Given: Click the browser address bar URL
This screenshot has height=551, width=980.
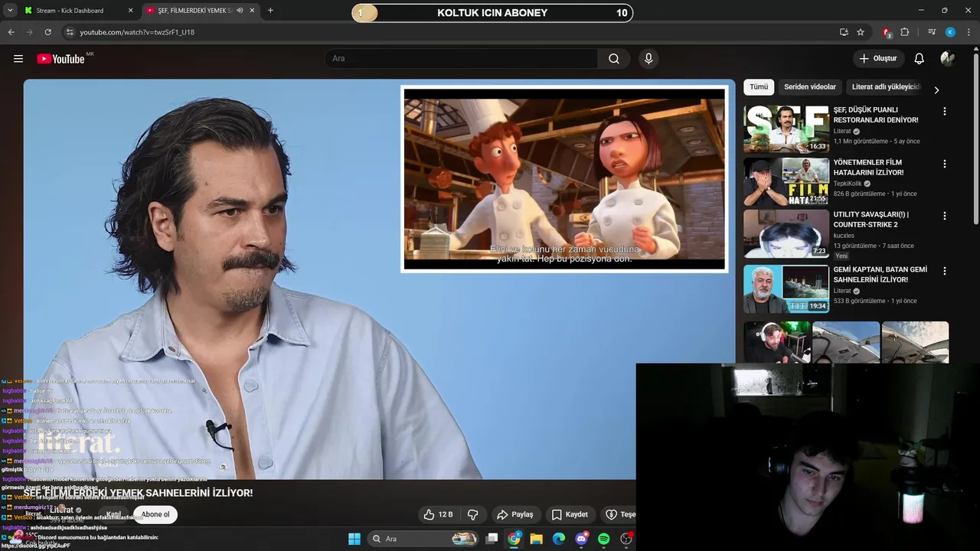Looking at the screenshot, I should coord(137,32).
